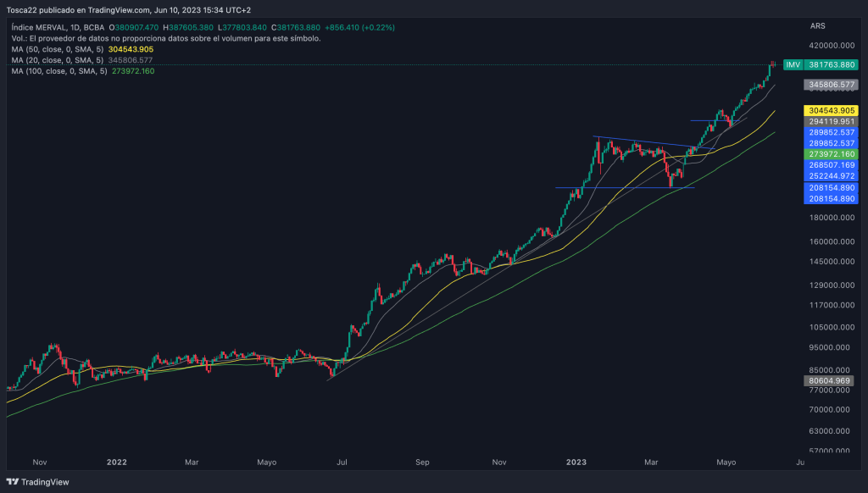
Task: Click the yellow MA 50 price label 304543.905
Action: [x=830, y=110]
